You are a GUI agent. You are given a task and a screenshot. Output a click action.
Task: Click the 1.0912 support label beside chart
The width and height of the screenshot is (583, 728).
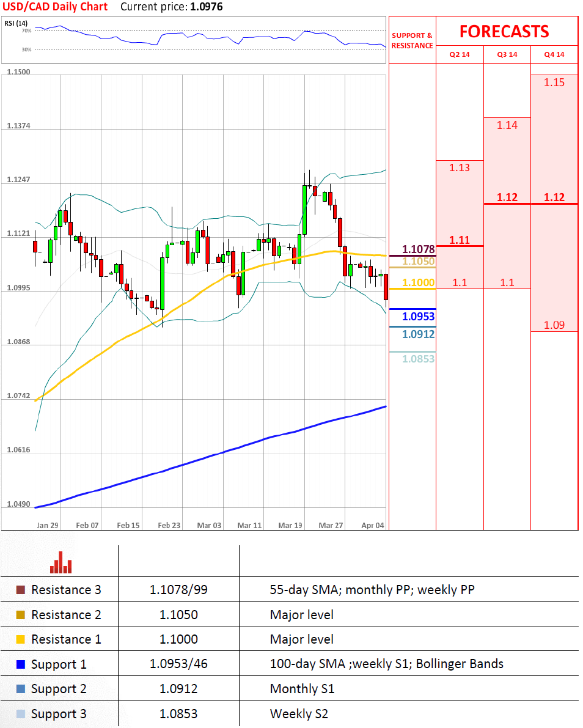[418, 334]
